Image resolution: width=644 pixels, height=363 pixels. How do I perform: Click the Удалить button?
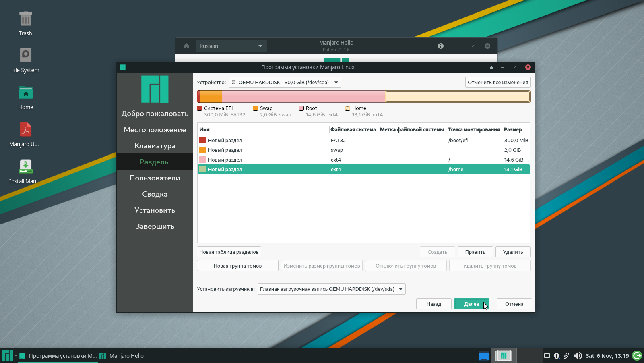pos(513,252)
